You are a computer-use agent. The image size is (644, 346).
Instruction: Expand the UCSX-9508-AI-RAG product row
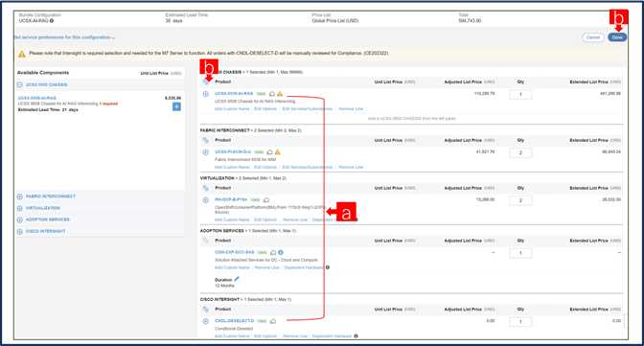point(206,94)
